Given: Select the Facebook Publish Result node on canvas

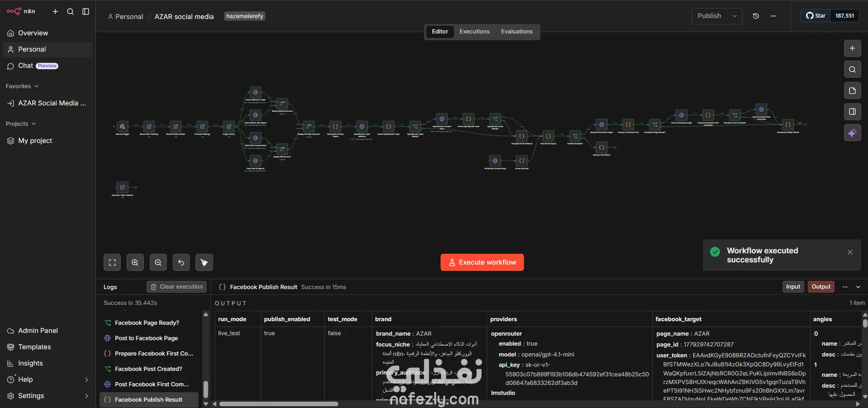Looking at the screenshot, I should (x=788, y=124).
